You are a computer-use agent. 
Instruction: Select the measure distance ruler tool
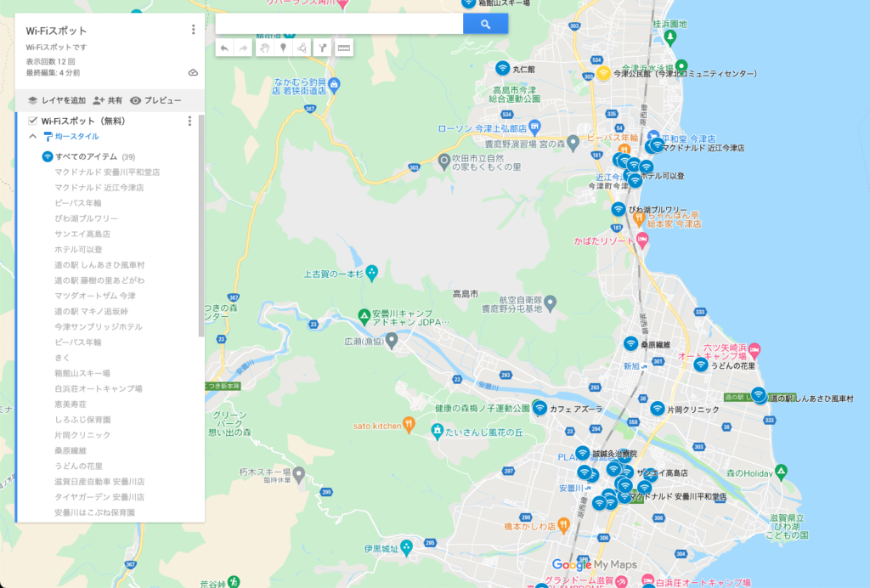pyautogui.click(x=343, y=48)
